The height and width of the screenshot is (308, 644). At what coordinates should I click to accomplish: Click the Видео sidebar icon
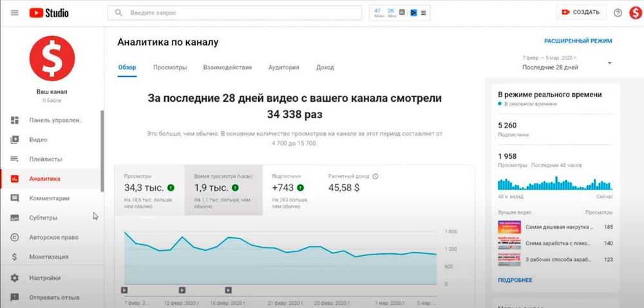point(15,140)
